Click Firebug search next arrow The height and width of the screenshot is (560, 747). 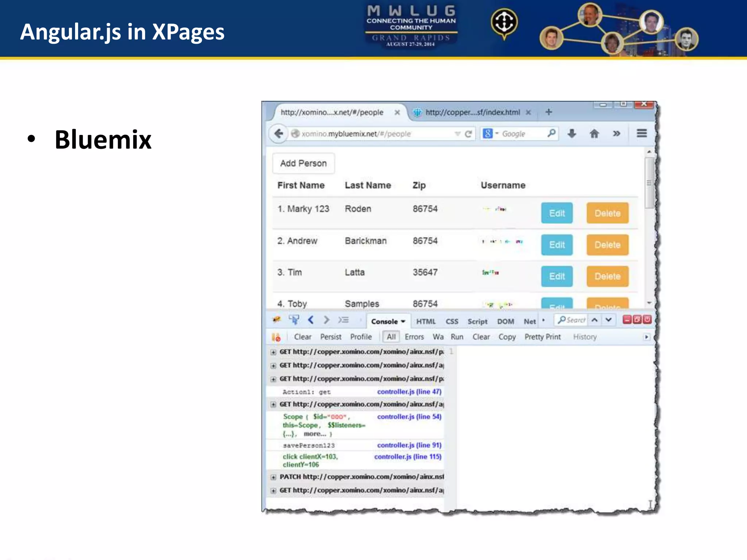coord(608,320)
